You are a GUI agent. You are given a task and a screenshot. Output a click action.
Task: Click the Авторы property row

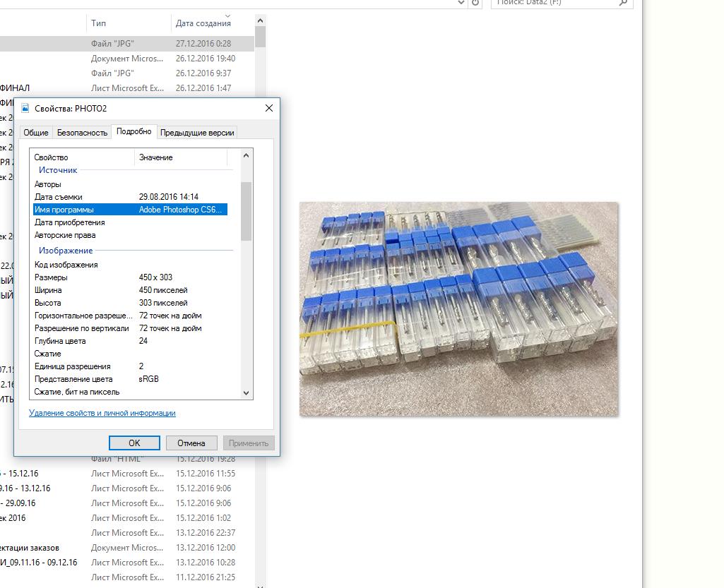point(130,184)
